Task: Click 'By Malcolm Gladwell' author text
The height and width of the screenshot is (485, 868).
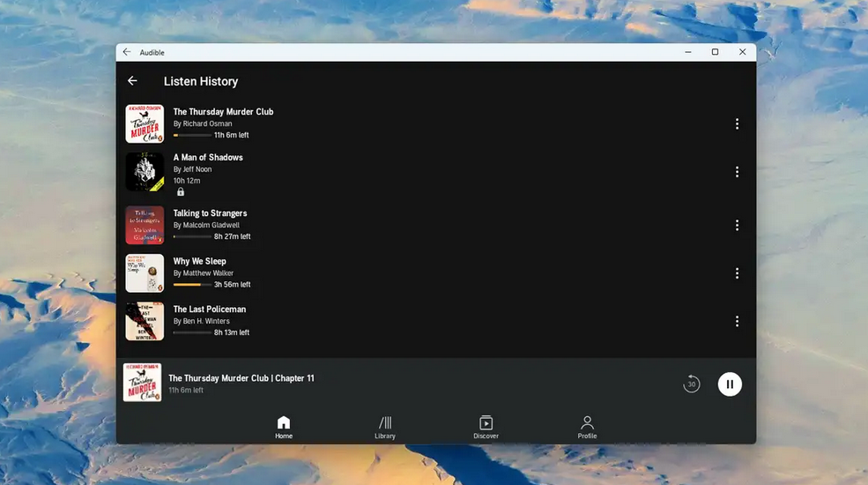Action: pos(206,226)
